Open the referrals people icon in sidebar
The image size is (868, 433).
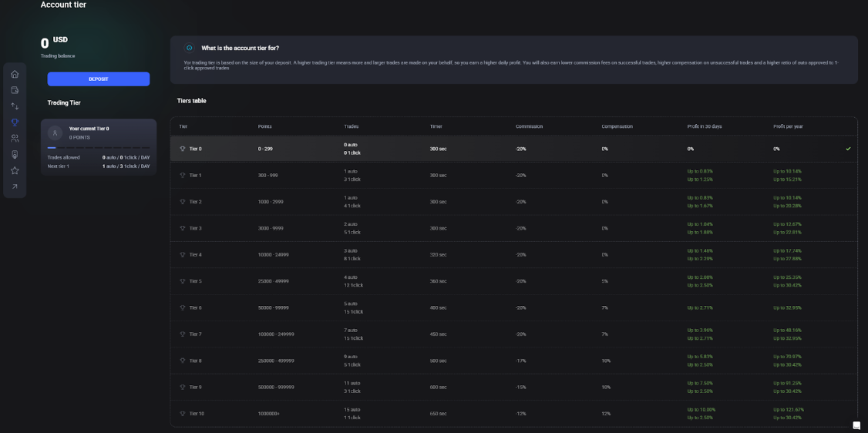(15, 139)
